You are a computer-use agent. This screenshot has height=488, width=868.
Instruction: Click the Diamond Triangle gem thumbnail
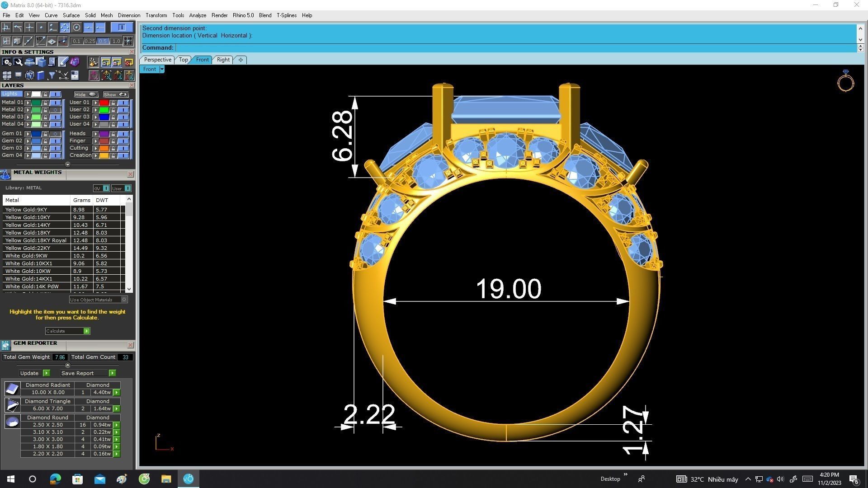pyautogui.click(x=12, y=405)
